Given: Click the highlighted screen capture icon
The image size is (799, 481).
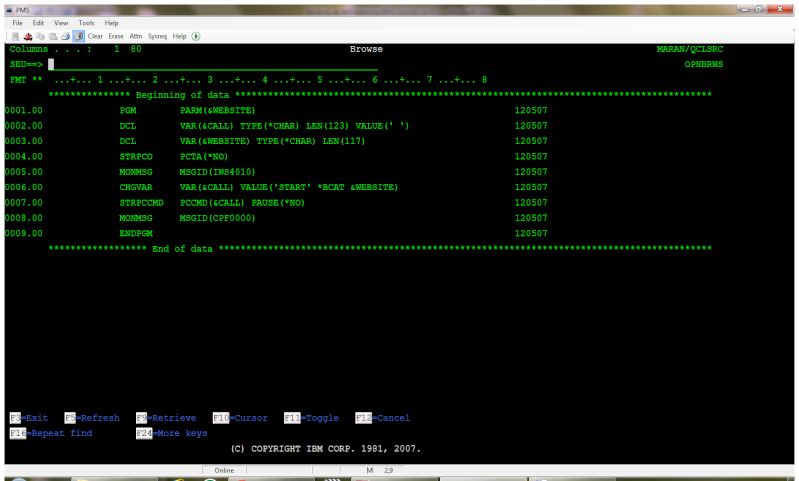Looking at the screenshot, I should click(x=78, y=36).
